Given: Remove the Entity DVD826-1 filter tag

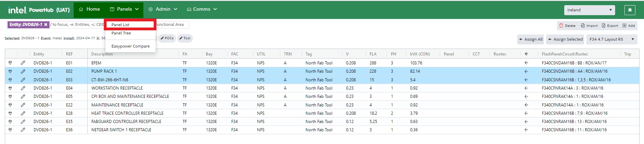Looking at the screenshot, I should point(46,24).
